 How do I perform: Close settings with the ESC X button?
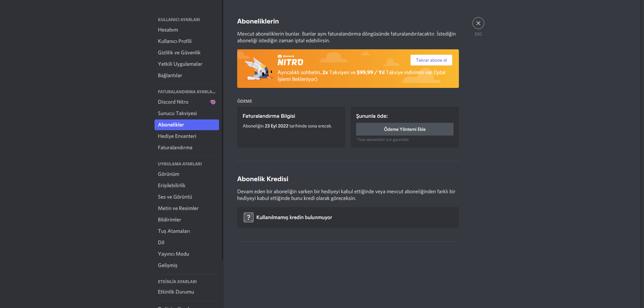pyautogui.click(x=478, y=23)
